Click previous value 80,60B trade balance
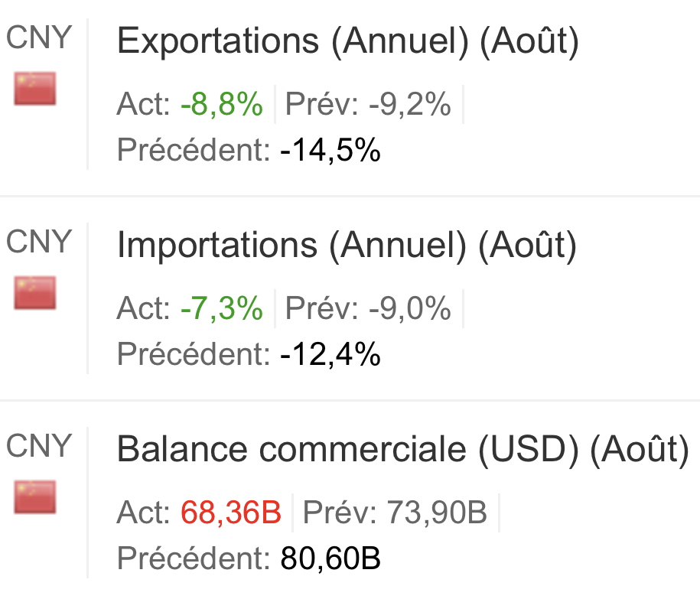Image resolution: width=700 pixels, height=599 pixels. (x=330, y=558)
